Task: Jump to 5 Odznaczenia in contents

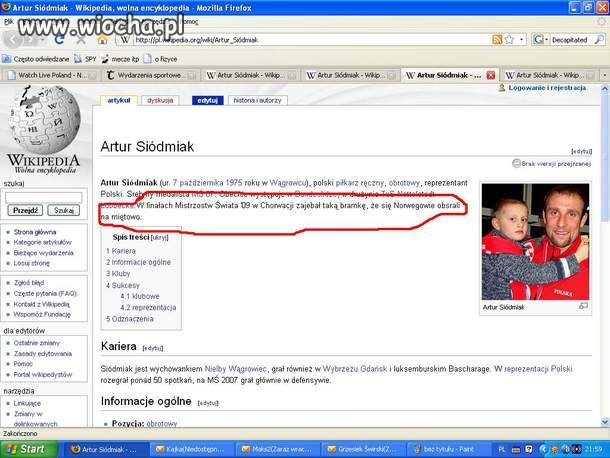Action: pyautogui.click(x=130, y=319)
